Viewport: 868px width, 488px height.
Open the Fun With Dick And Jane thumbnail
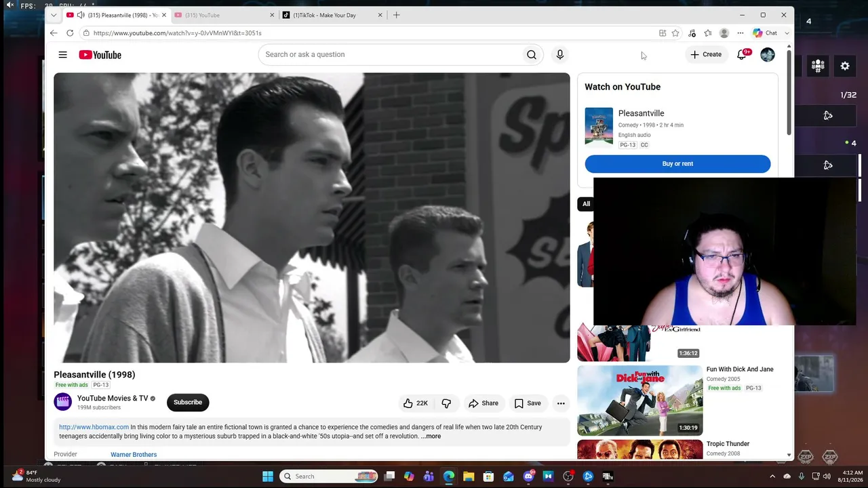[x=640, y=401]
